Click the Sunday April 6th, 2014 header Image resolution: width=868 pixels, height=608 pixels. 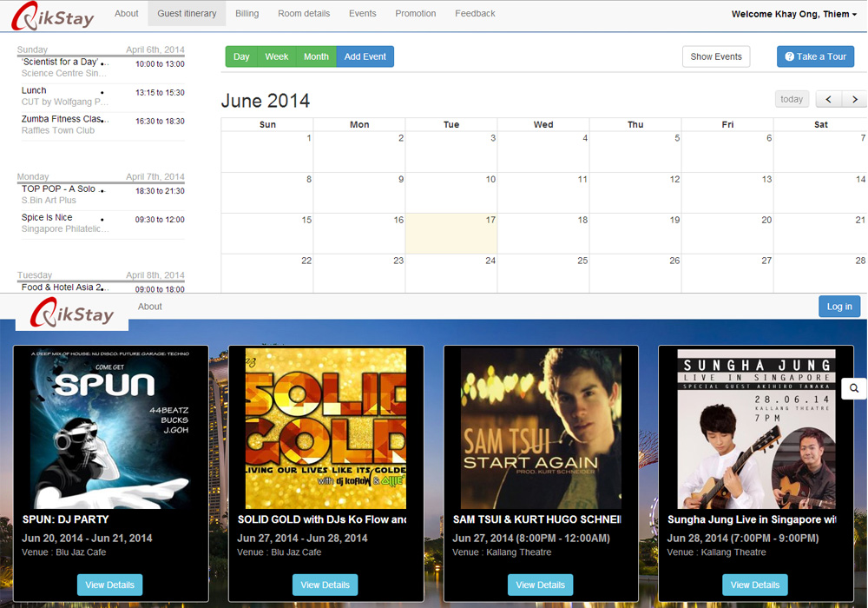click(x=101, y=50)
